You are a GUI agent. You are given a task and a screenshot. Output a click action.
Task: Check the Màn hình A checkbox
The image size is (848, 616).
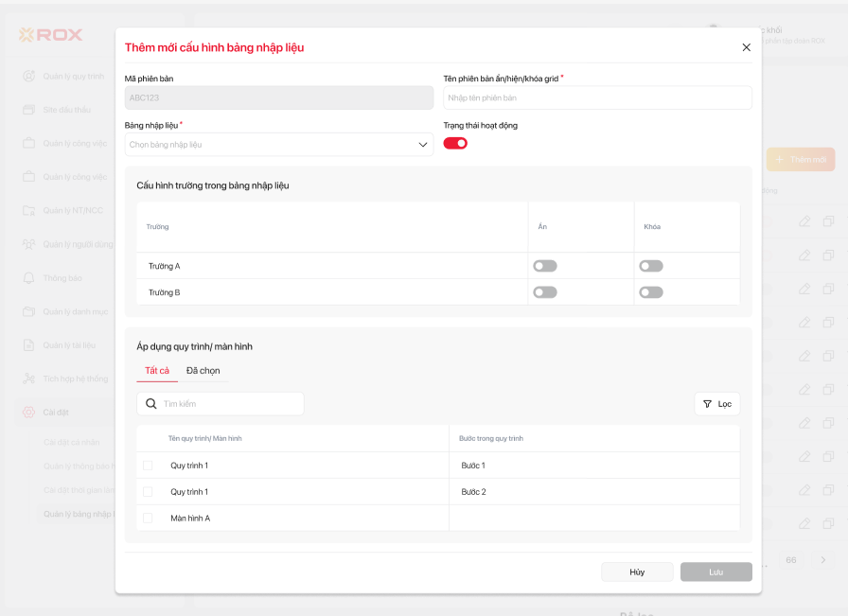pos(148,519)
